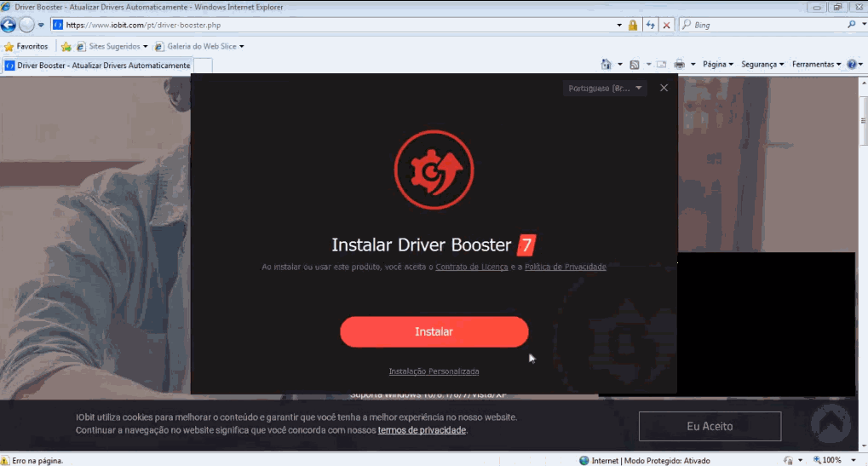Click the Help question mark icon
This screenshot has height=466, width=868.
point(852,64)
